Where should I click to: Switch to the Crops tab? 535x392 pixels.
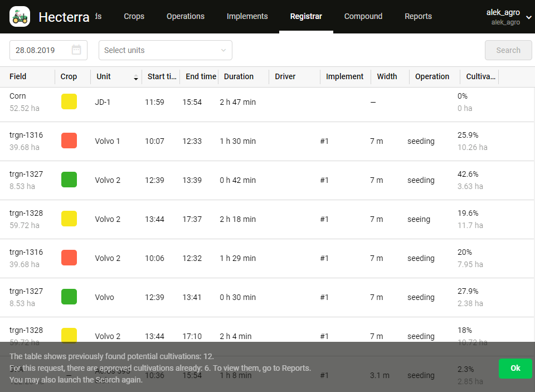click(134, 16)
